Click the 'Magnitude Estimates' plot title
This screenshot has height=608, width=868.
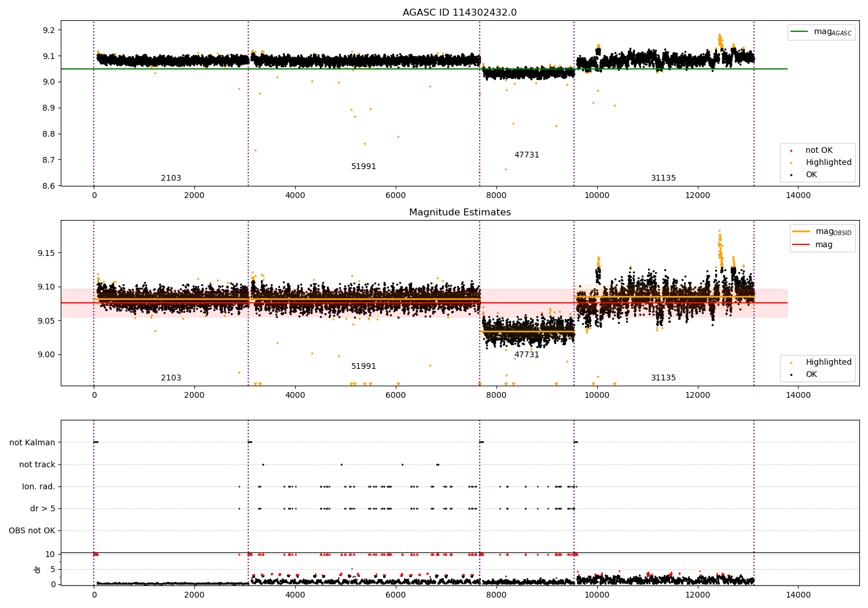tap(459, 213)
